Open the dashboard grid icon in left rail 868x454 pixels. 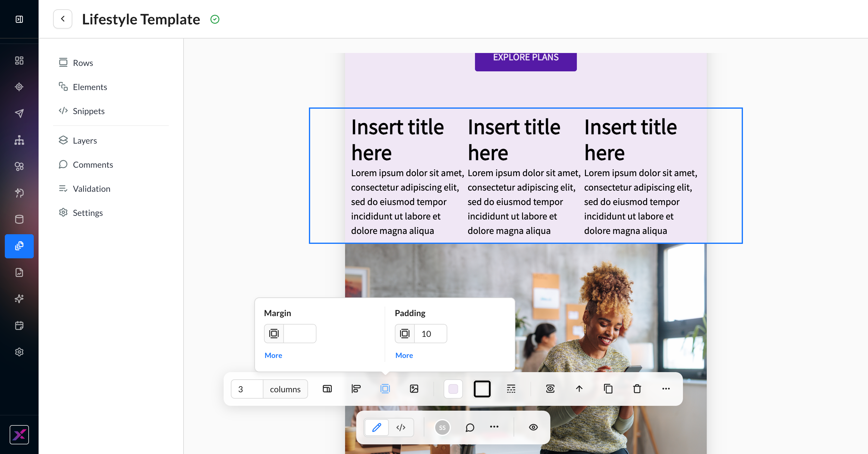19,61
